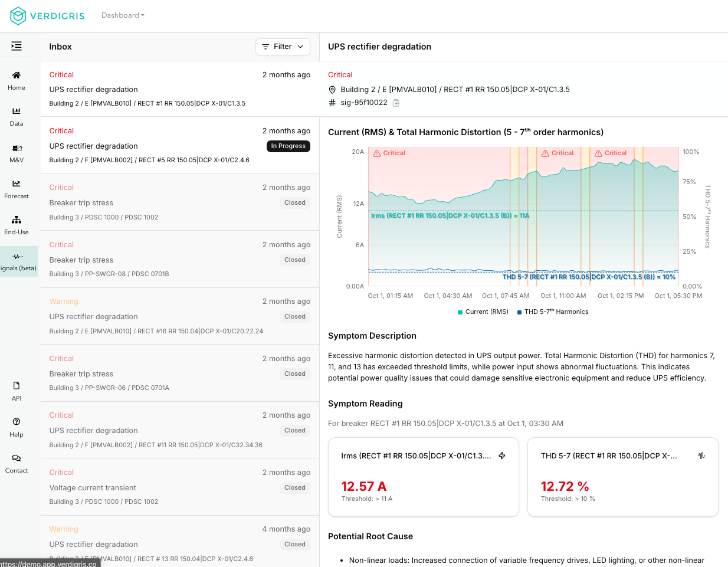
Task: Open the Data section icon
Action: coord(17,111)
